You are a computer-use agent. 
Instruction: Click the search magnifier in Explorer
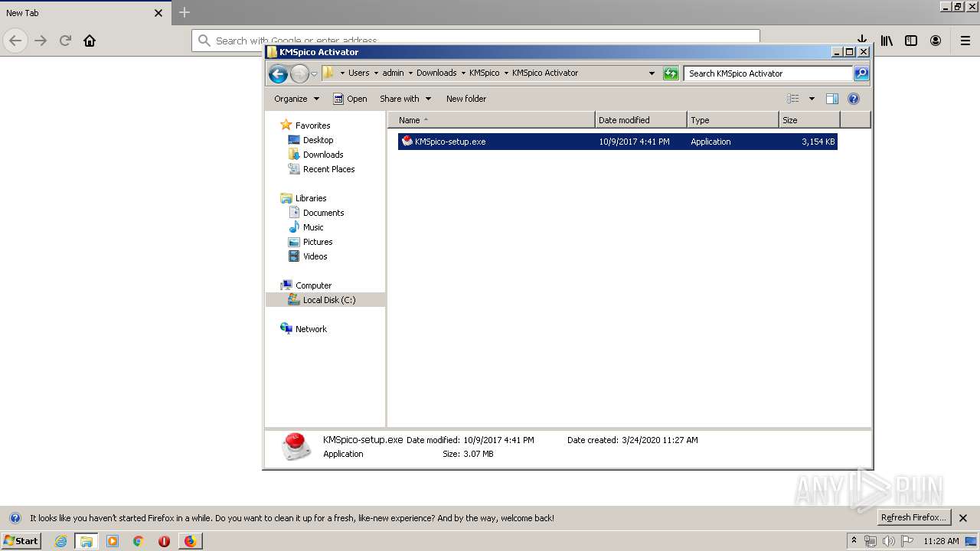861,73
